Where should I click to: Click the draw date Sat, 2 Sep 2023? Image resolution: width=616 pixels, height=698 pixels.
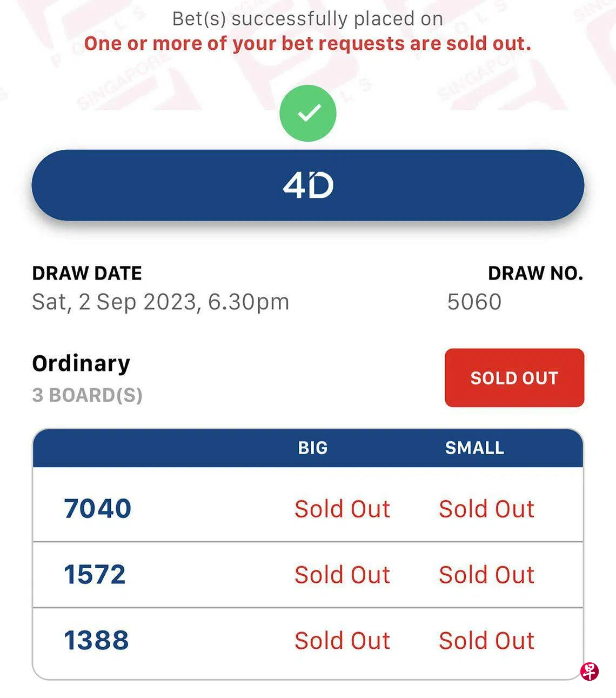point(160,302)
